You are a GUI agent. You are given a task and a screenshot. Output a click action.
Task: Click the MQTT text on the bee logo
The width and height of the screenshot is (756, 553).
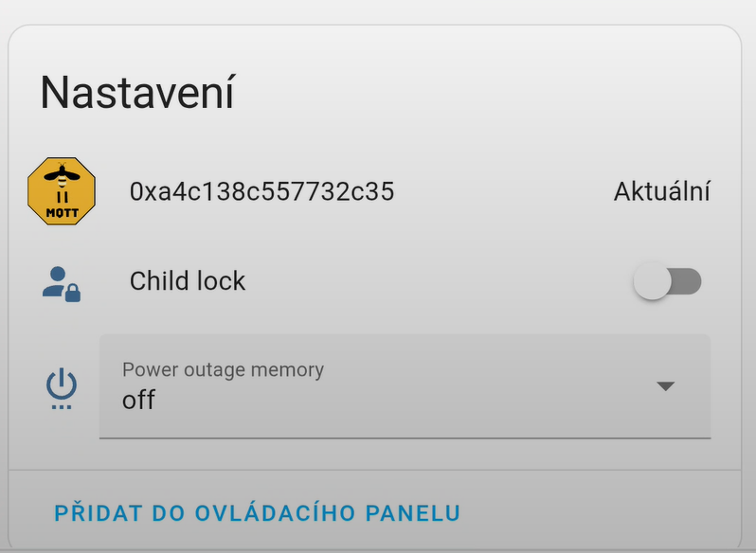click(62, 213)
